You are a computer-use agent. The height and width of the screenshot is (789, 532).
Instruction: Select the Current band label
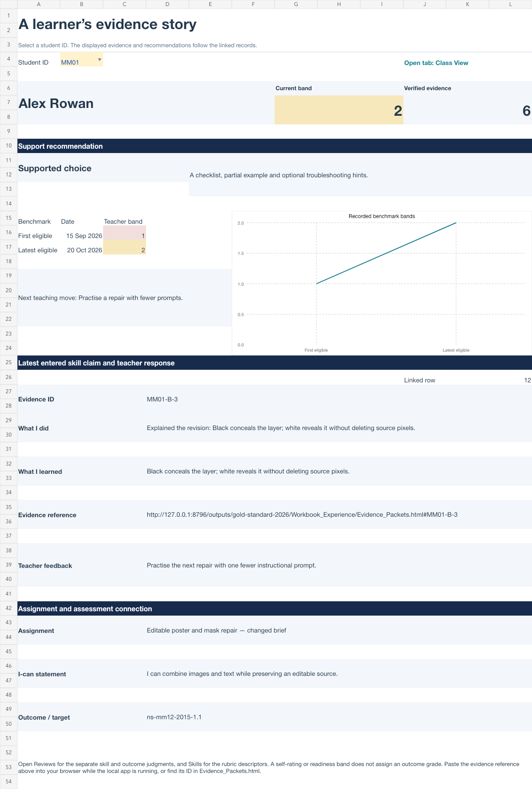coord(293,88)
